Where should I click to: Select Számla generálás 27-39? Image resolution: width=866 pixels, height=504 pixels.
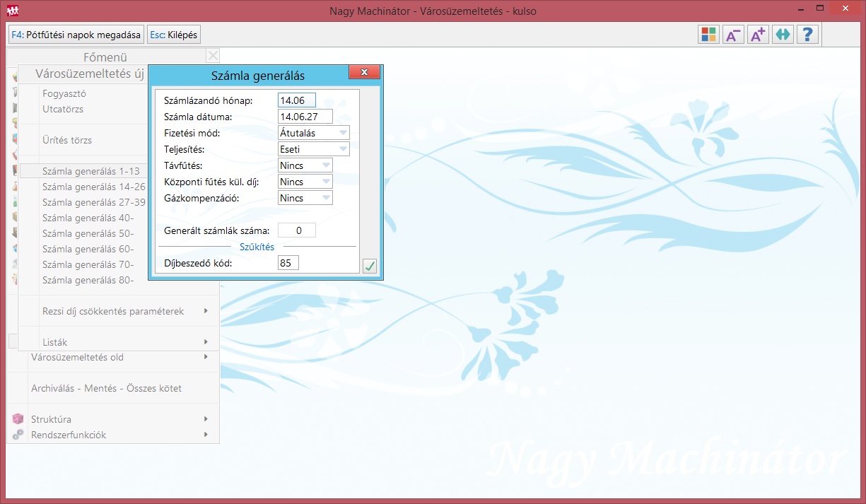[94, 202]
